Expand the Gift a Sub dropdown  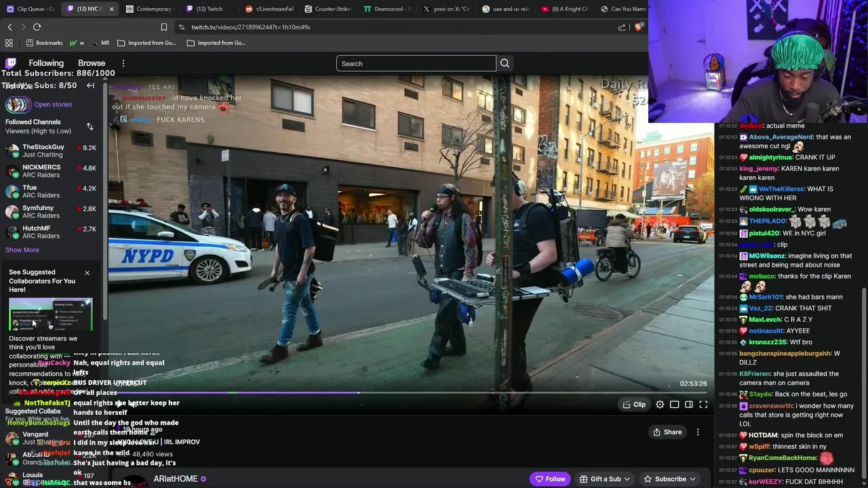tap(605, 479)
